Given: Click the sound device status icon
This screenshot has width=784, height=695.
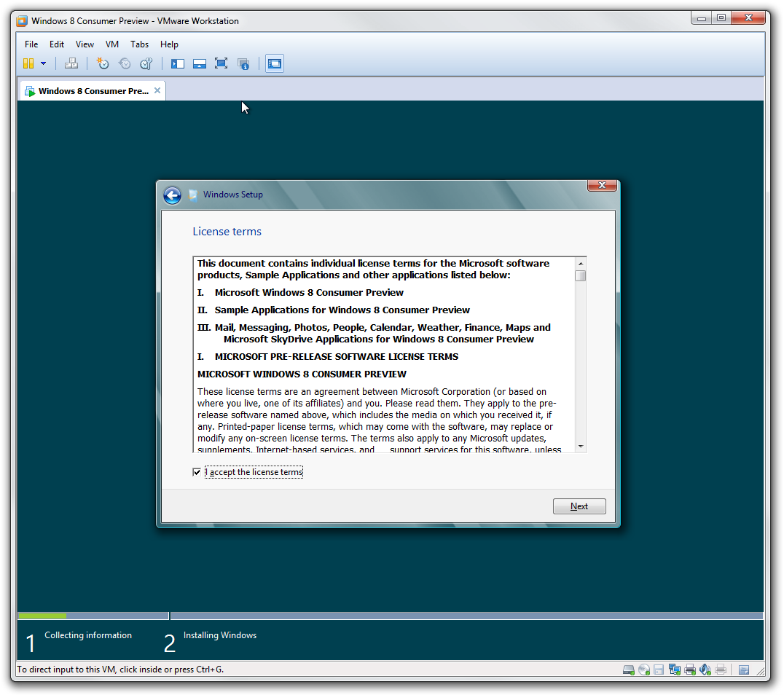Looking at the screenshot, I should pos(705,669).
